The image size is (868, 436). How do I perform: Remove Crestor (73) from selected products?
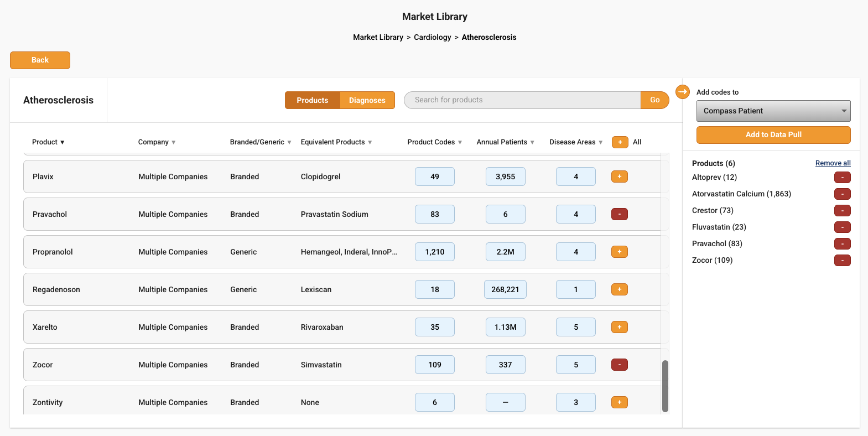tap(843, 210)
